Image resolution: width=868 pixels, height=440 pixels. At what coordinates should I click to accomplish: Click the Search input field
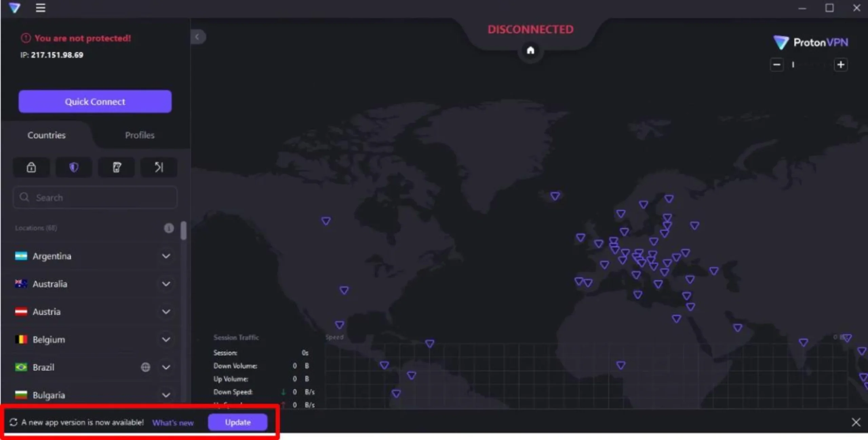(x=95, y=197)
